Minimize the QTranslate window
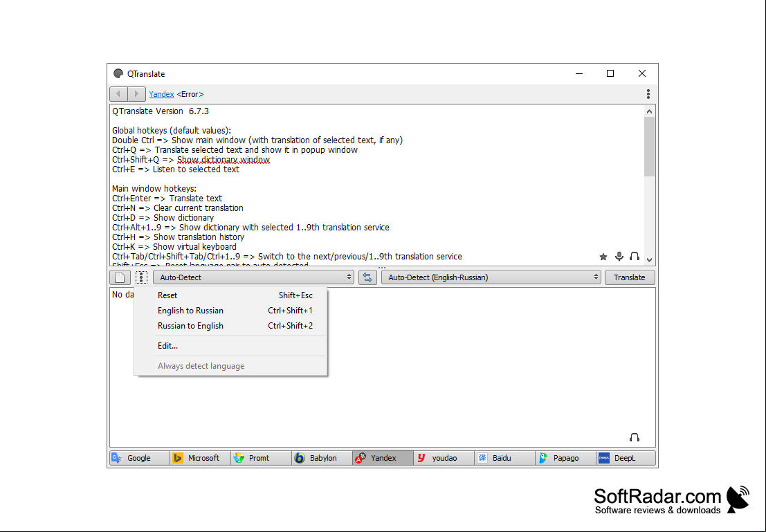 tap(579, 74)
